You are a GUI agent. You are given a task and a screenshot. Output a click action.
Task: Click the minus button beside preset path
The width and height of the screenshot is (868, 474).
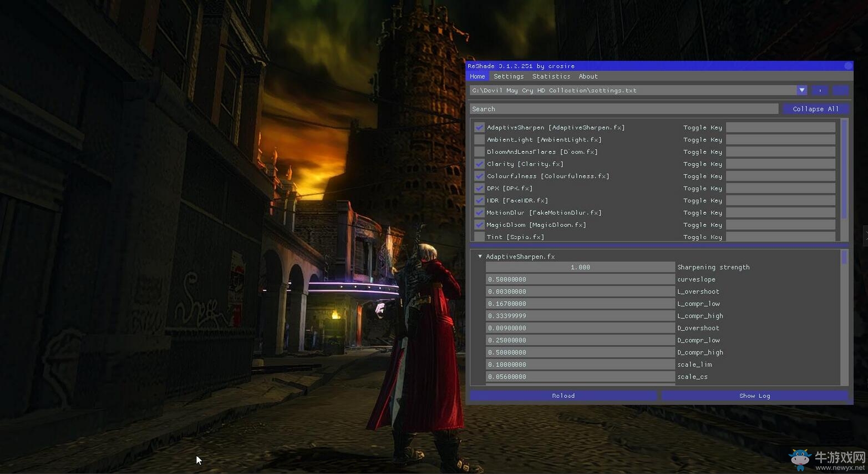click(841, 90)
